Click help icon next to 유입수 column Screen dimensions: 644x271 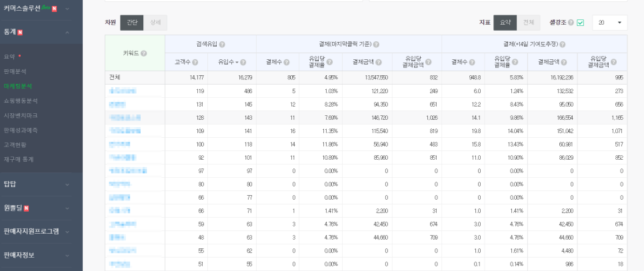[x=243, y=63]
